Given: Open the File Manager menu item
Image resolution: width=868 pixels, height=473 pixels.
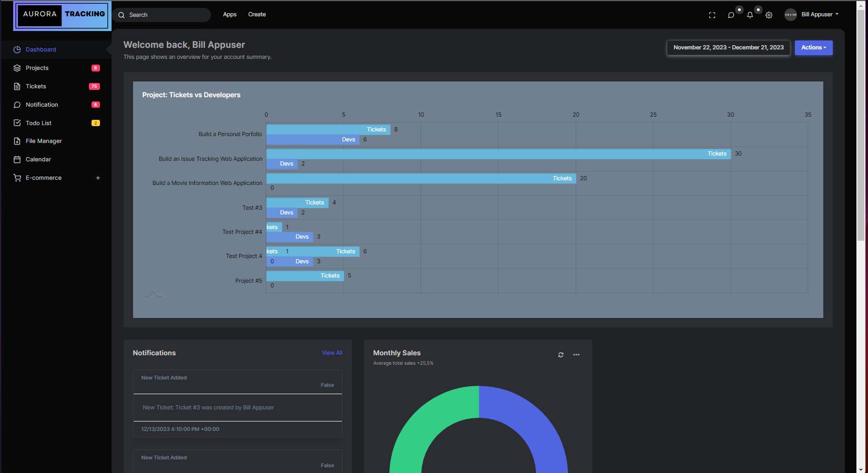Looking at the screenshot, I should [44, 141].
